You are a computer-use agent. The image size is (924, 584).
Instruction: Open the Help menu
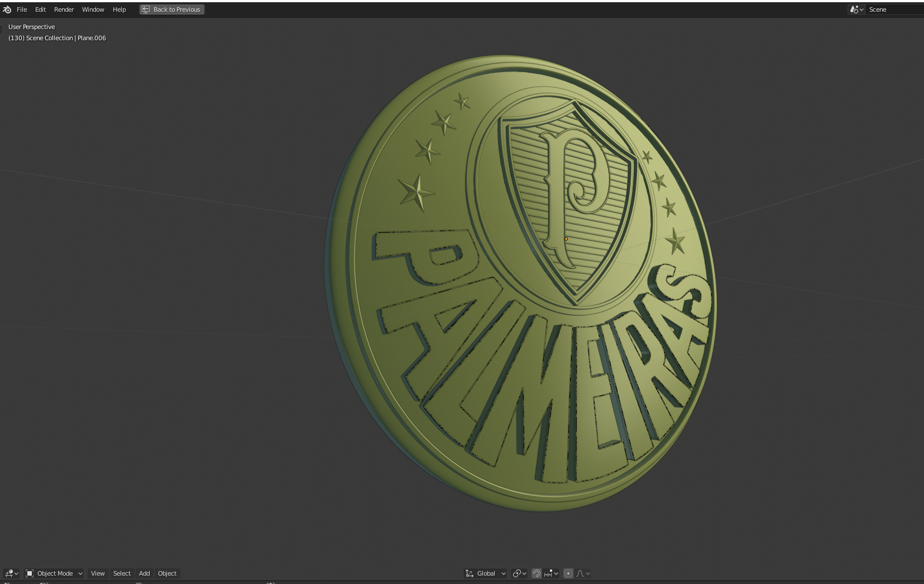pyautogui.click(x=119, y=9)
